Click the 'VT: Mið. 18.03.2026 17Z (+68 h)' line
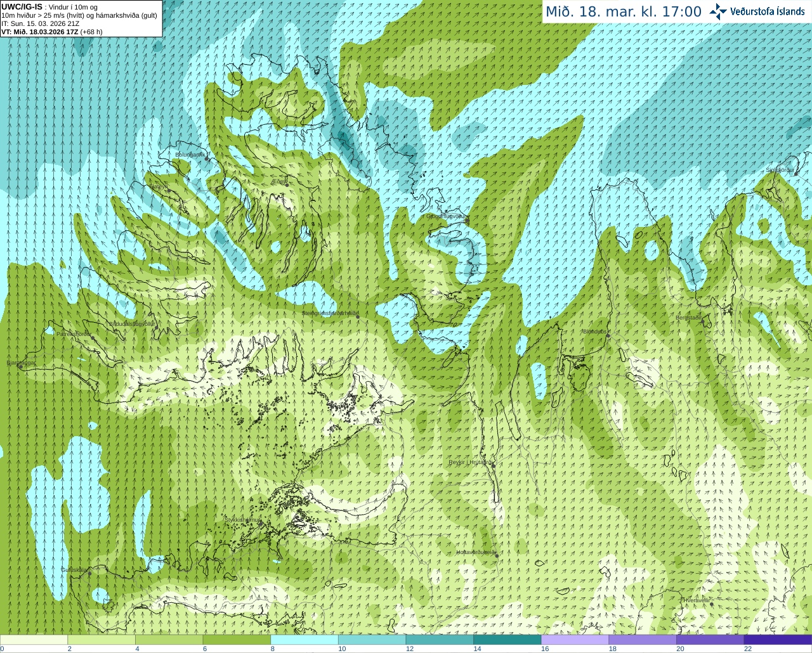Viewport: 812px width, 653px height. pyautogui.click(x=51, y=32)
